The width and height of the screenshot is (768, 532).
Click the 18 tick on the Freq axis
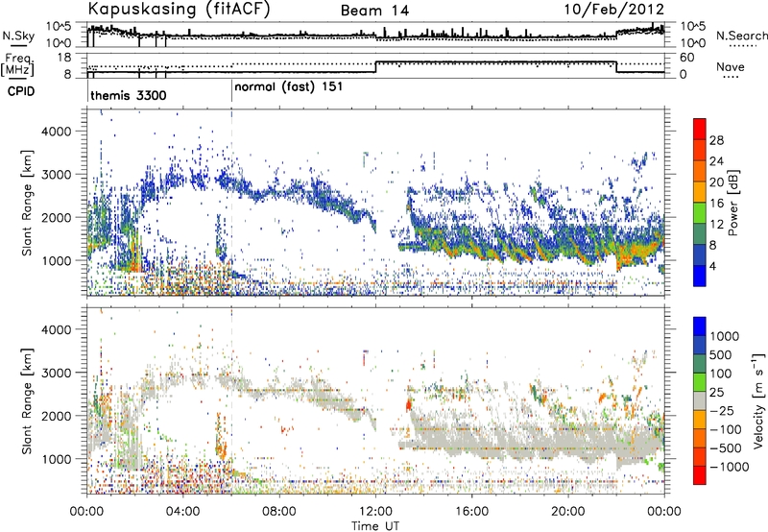point(65,58)
